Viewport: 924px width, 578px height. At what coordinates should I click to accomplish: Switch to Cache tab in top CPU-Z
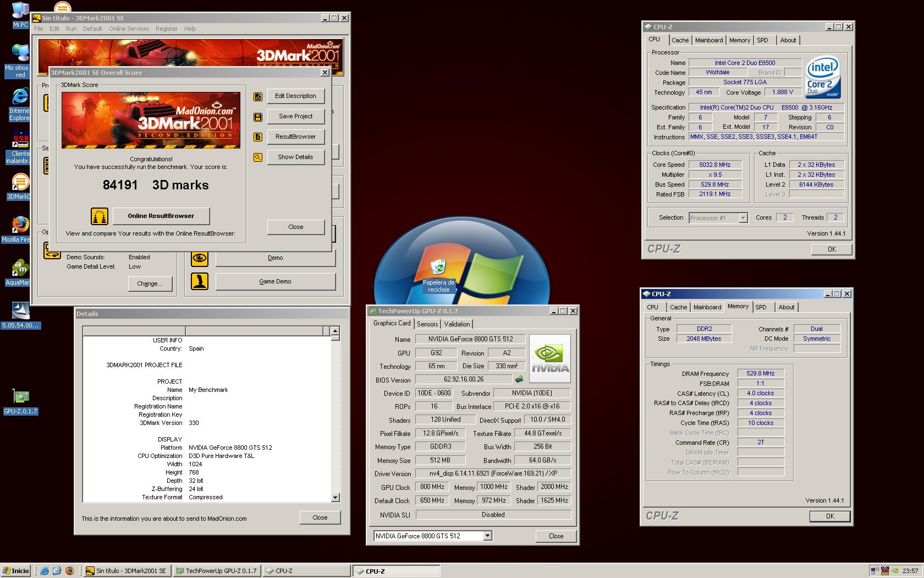[680, 40]
